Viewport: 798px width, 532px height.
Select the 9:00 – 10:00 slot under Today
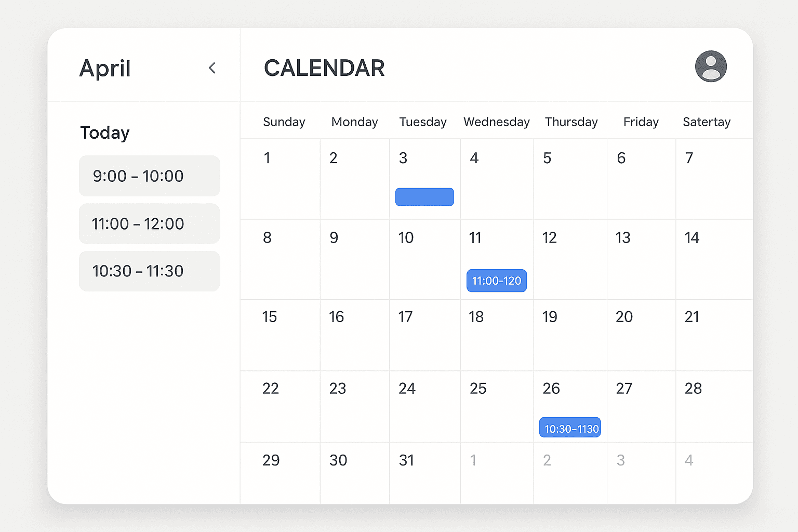coord(149,176)
